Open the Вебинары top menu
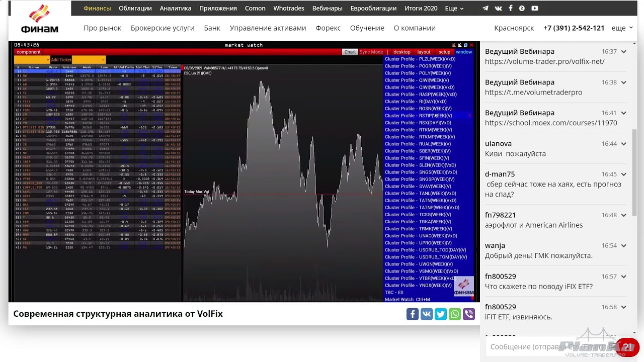 (x=328, y=8)
